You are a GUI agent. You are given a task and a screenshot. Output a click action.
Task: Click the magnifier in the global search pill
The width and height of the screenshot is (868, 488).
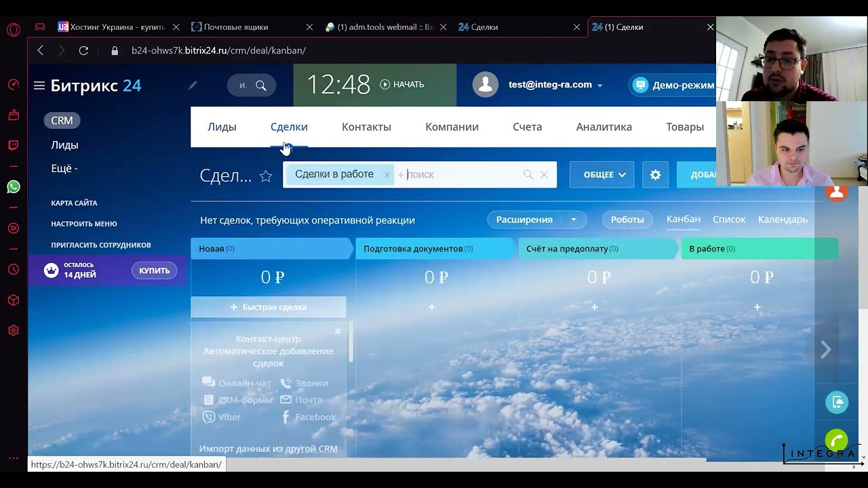tap(261, 85)
